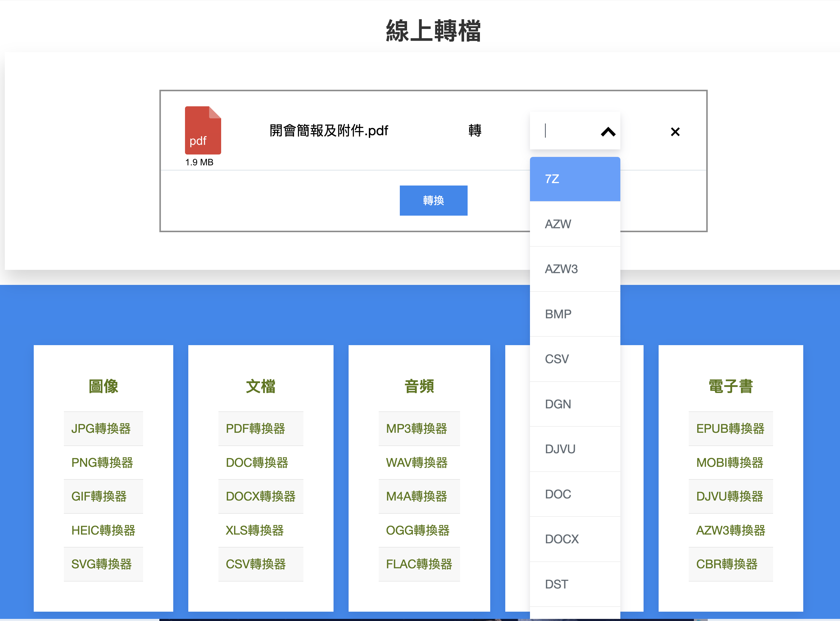Click the HEIC轉換器 link
840x621 pixels.
click(x=103, y=530)
